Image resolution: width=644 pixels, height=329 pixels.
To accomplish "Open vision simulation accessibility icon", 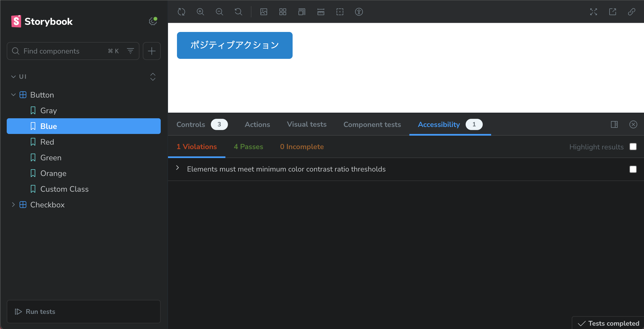I will (359, 12).
